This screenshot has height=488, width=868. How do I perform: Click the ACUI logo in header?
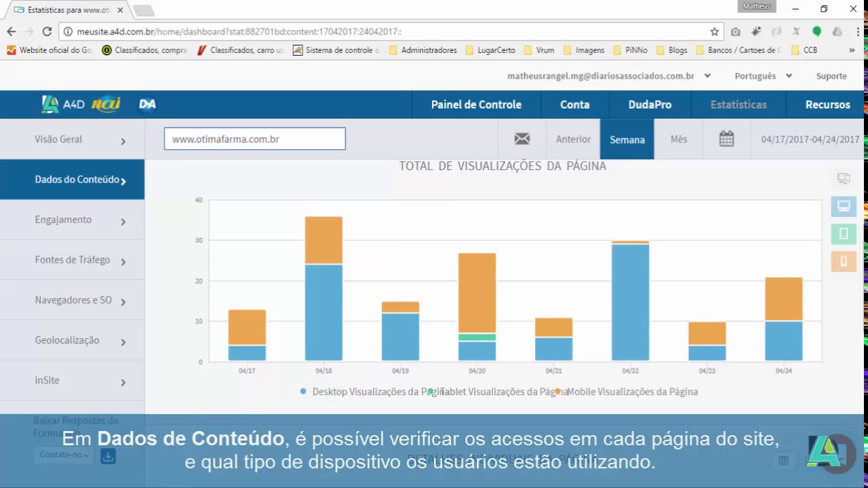106,104
